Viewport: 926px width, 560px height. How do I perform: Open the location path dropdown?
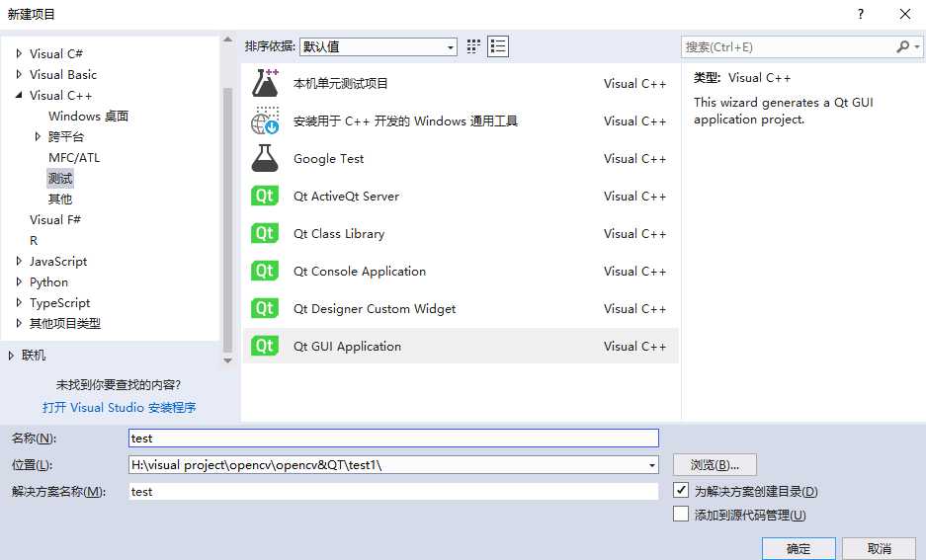click(x=652, y=465)
